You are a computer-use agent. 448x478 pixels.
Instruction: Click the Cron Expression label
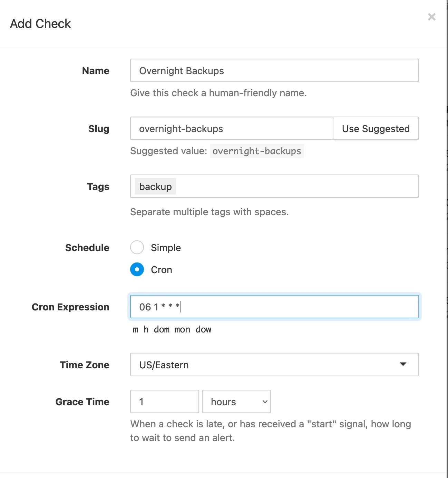(x=70, y=307)
